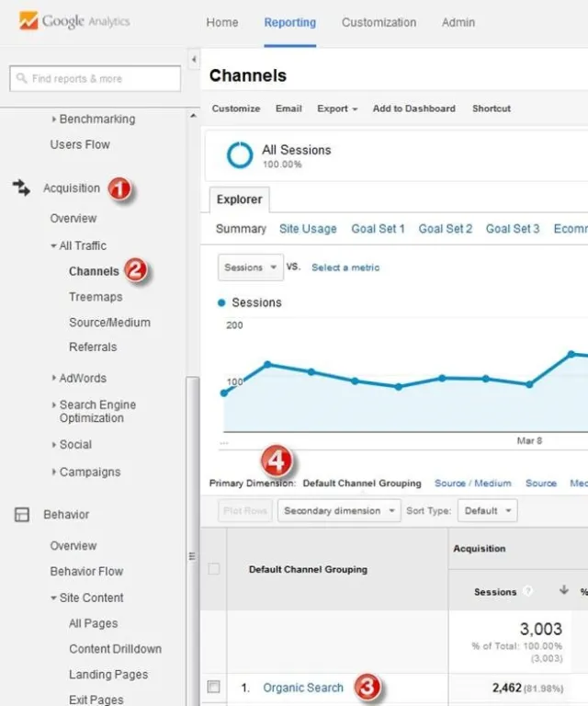This screenshot has height=706, width=588.
Task: Click the Default Channel Grouping column header
Action: (308, 570)
